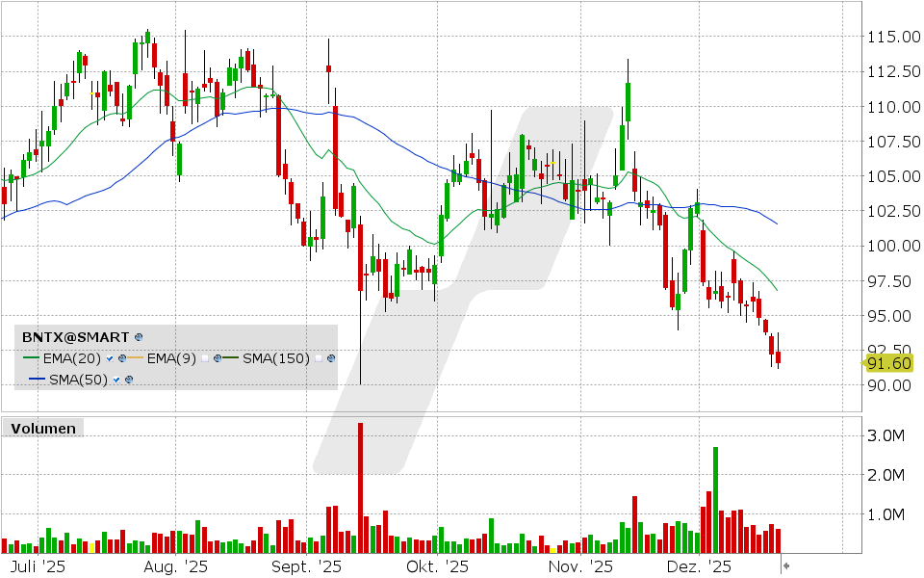Click the blue SMA(50) line sample
The width and height of the screenshot is (924, 578).
[x=36, y=379]
